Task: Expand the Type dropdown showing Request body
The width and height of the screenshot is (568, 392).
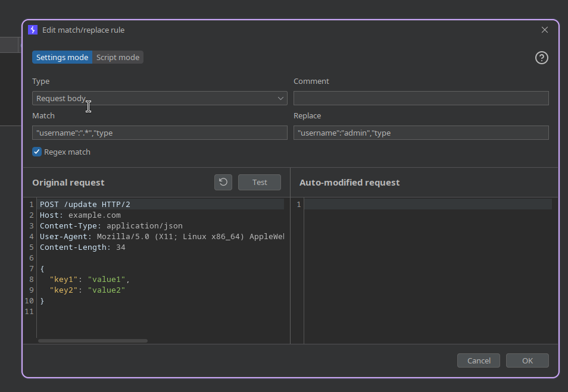Action: [x=160, y=98]
